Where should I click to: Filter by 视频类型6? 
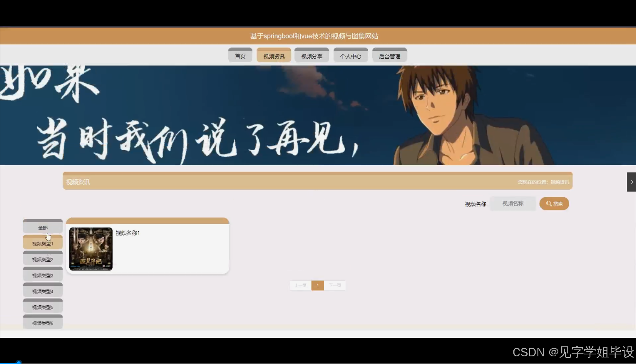point(43,322)
